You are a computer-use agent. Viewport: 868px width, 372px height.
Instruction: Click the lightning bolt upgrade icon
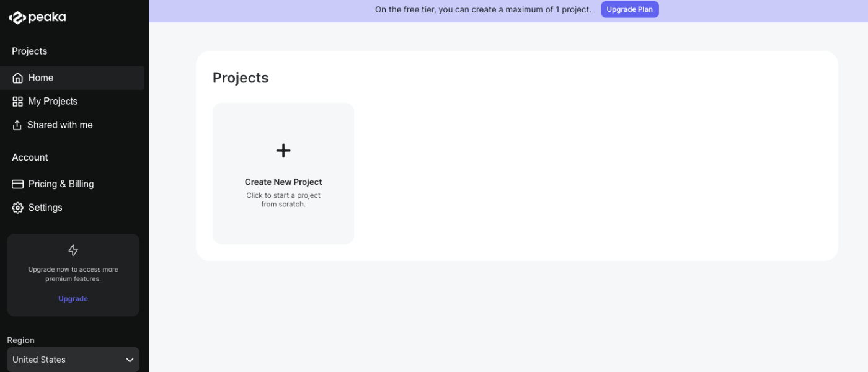[x=73, y=250]
